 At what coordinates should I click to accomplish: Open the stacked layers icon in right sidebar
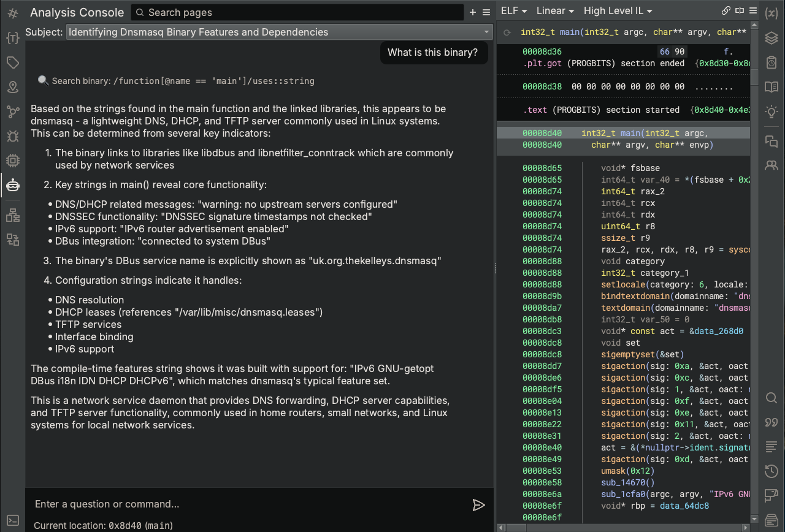point(772,38)
